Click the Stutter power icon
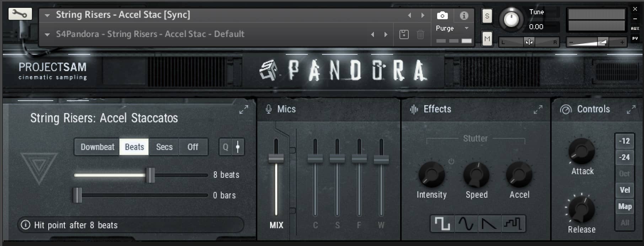644x246 pixels. (x=451, y=161)
